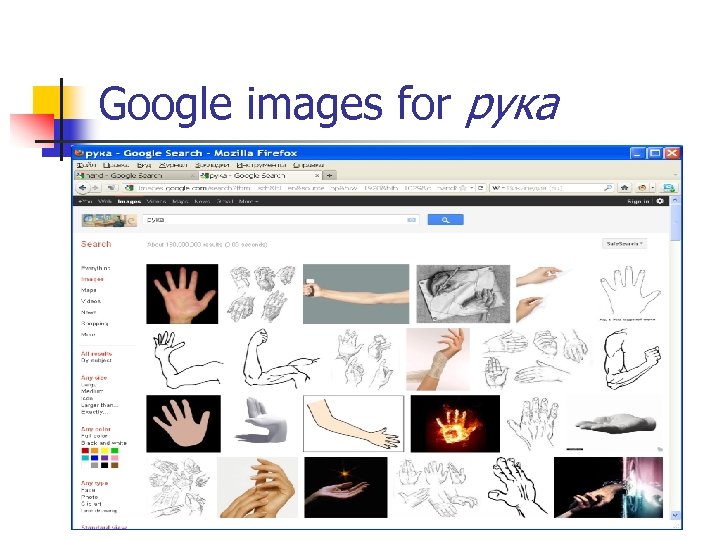This screenshot has width=720, height=540.
Task: Select Videos in left sidebar
Action: point(91,301)
